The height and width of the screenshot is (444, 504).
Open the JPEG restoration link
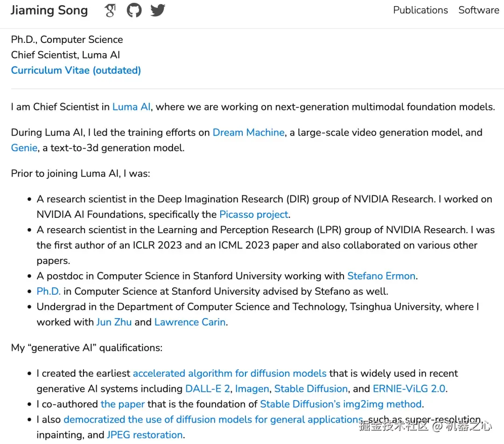point(145,435)
